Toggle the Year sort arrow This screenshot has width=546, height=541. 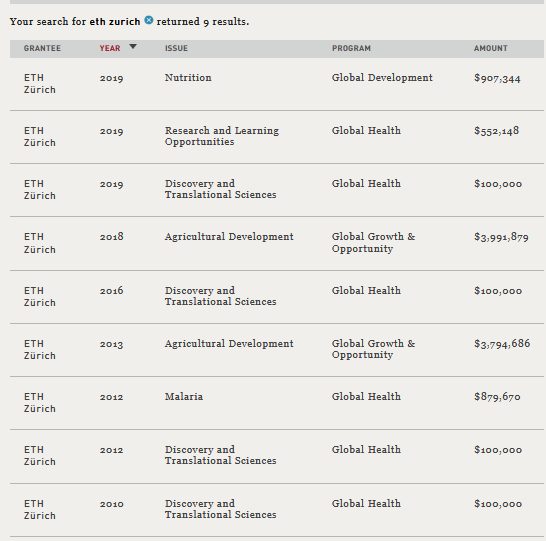133,46
